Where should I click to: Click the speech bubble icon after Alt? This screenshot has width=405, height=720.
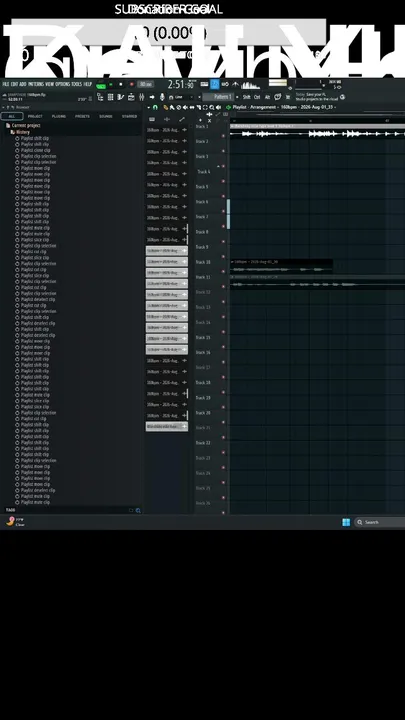tap(277, 97)
